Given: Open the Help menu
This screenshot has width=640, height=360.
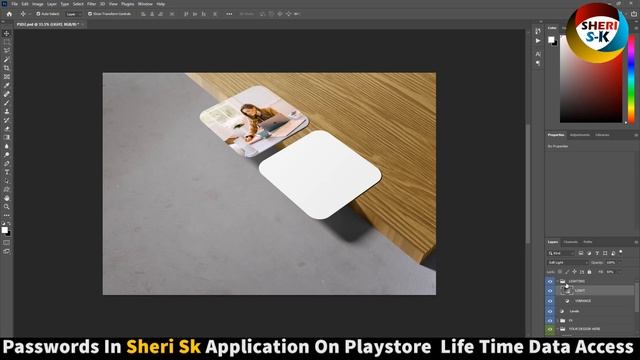Looking at the screenshot, I should click(x=161, y=4).
